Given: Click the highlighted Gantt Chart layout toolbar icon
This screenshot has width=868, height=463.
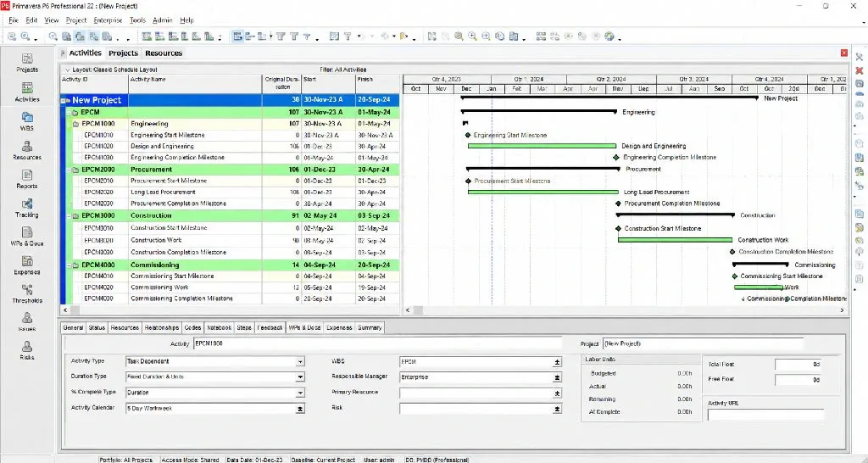Looking at the screenshot, I should [237, 36].
